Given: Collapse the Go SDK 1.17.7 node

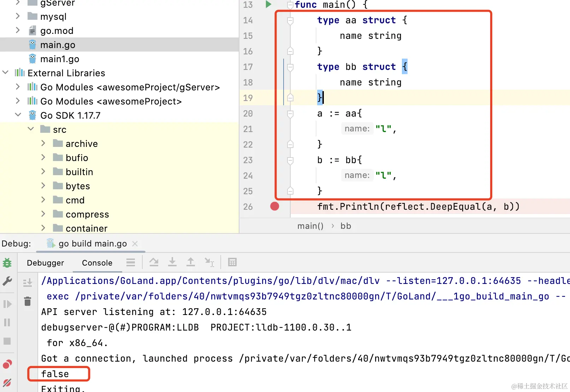Looking at the screenshot, I should [x=18, y=115].
